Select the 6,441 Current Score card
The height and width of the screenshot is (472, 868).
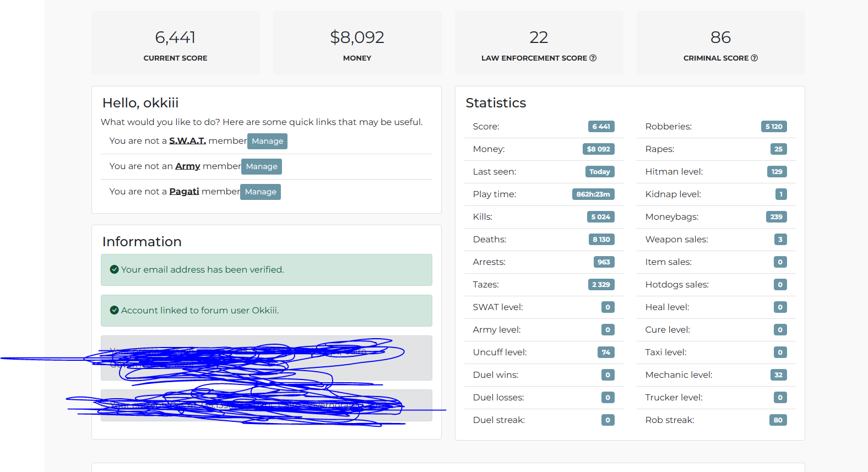point(176,43)
